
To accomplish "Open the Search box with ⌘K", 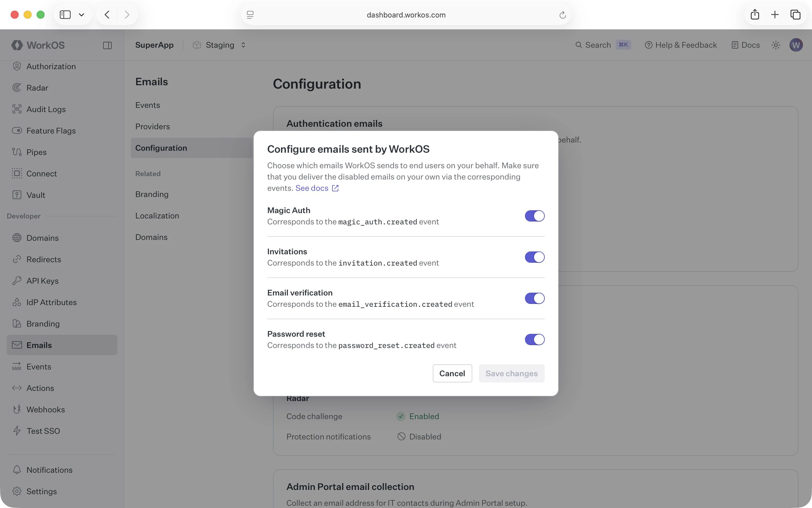I will [x=603, y=45].
